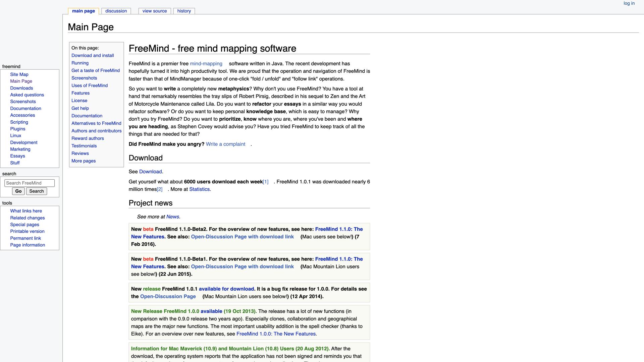Viewport: 644px width, 362px height.
Task: Open the Statistics link
Action: [199, 189]
